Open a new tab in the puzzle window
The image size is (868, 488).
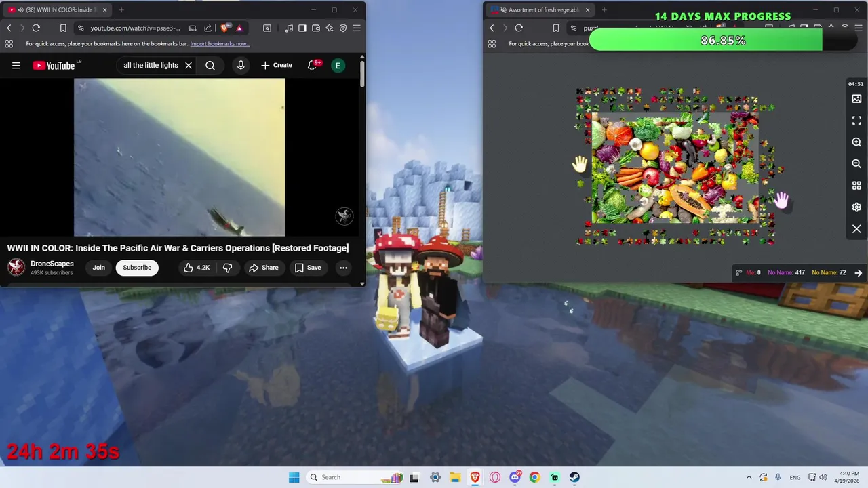click(604, 10)
